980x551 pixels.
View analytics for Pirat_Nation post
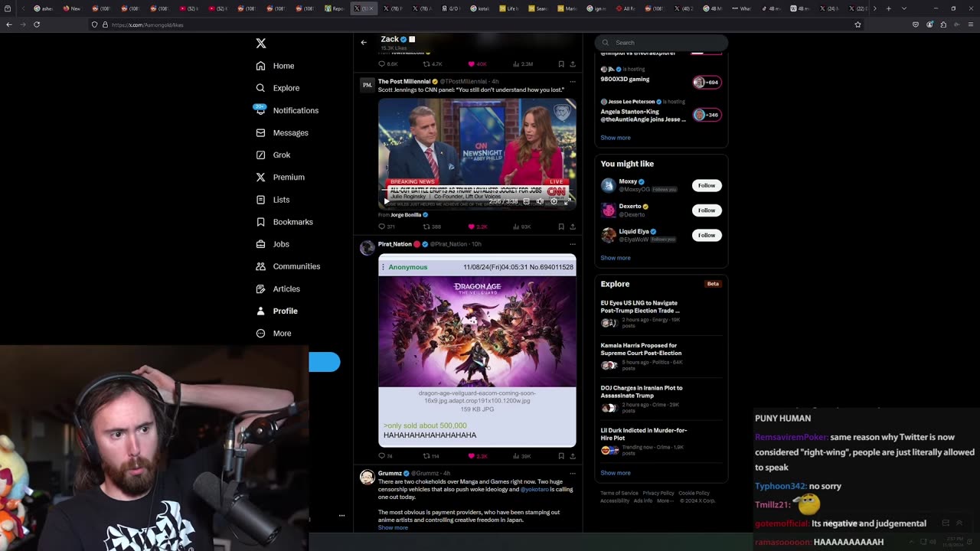521,456
